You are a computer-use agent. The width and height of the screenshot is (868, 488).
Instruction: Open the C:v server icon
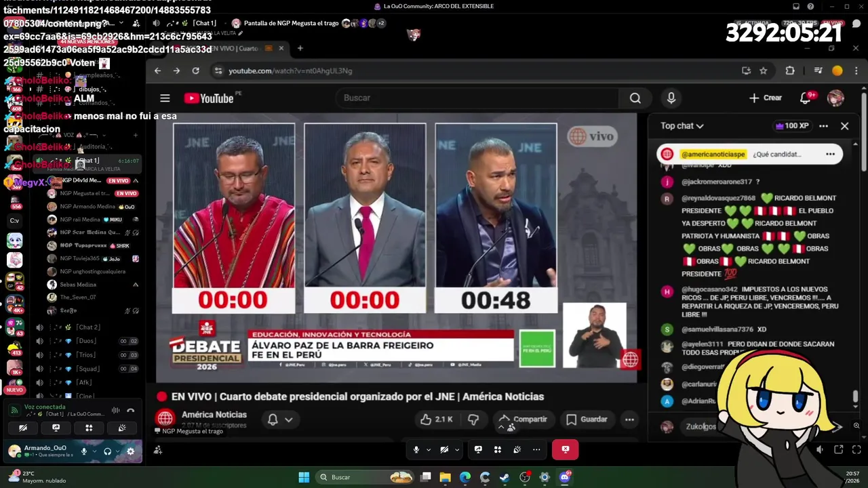pos(14,220)
